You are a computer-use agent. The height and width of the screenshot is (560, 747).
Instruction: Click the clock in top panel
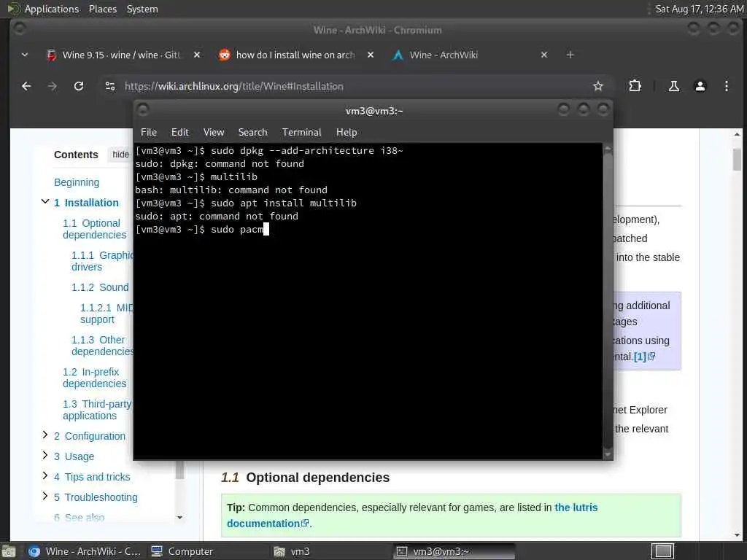pos(699,9)
